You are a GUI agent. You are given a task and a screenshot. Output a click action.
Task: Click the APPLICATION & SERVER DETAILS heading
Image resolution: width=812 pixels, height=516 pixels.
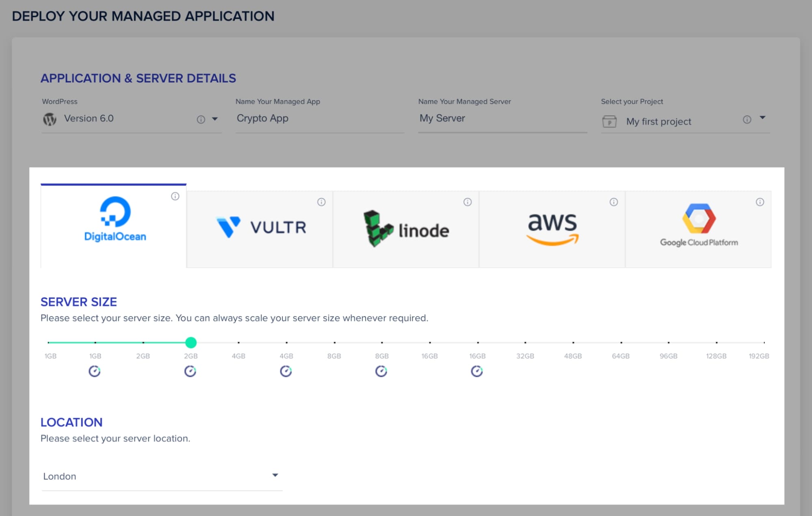pyautogui.click(x=138, y=78)
